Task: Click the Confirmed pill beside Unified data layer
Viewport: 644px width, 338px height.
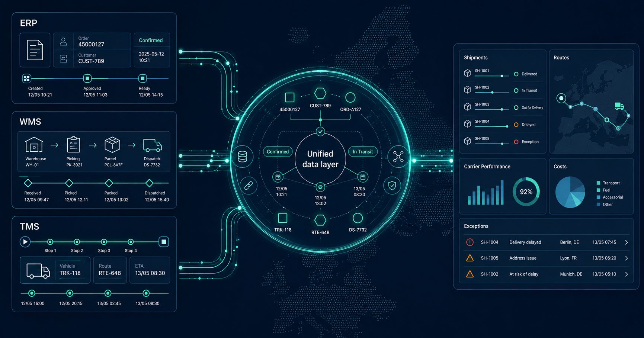Action: (278, 152)
